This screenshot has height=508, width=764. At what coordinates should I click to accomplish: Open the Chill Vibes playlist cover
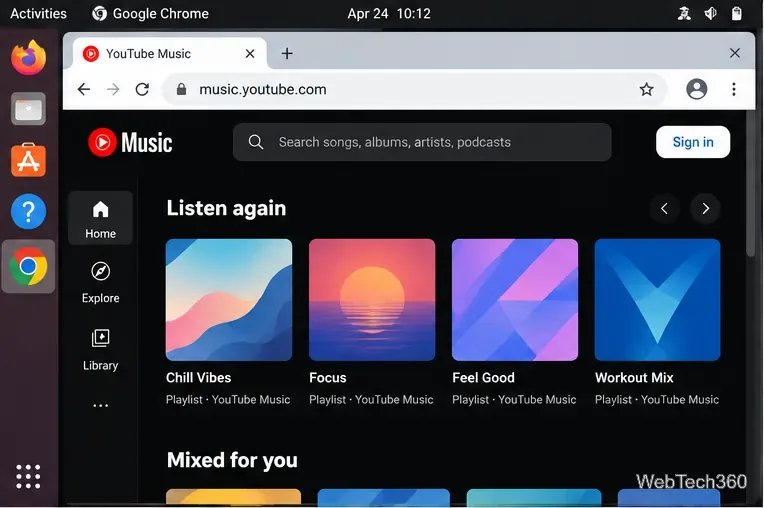pos(229,300)
